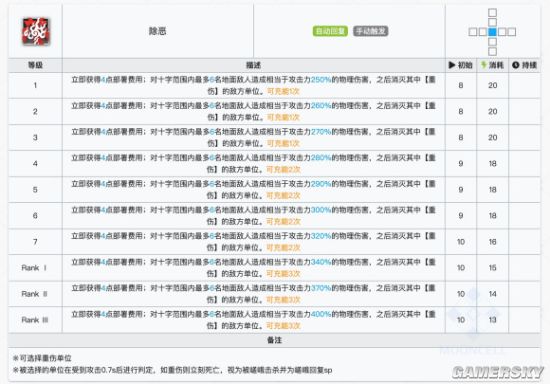550x384 pixels.
Task: Click the gray 手动触发 tag
Action: [370, 31]
